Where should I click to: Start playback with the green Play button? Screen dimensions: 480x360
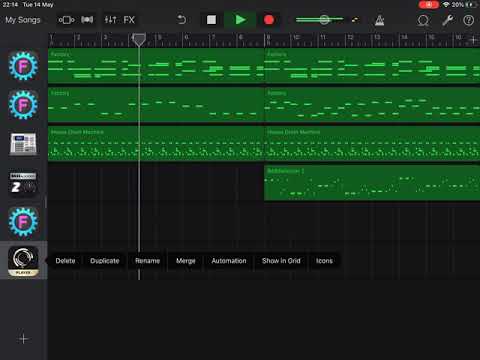240,20
